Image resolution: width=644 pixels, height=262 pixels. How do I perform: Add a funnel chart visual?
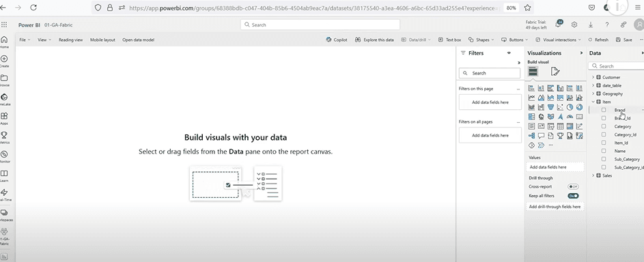(550, 107)
